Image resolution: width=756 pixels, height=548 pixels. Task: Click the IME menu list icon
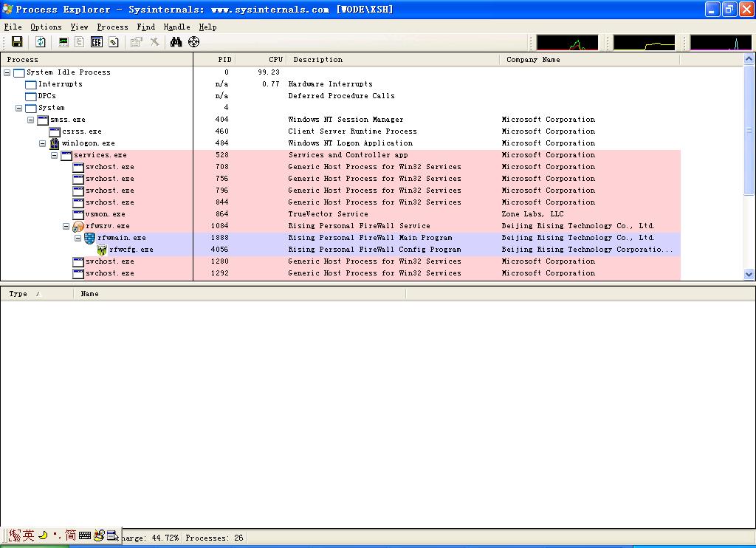(112, 535)
